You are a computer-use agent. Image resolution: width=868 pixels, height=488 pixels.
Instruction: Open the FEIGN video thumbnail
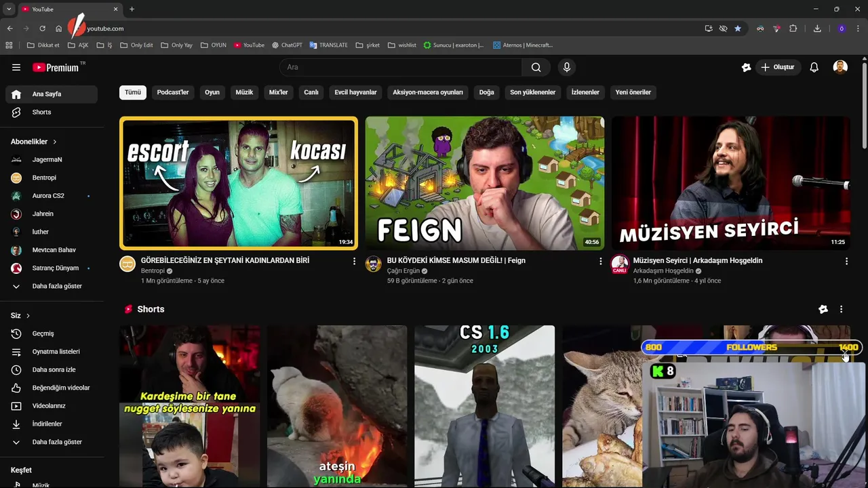click(485, 183)
